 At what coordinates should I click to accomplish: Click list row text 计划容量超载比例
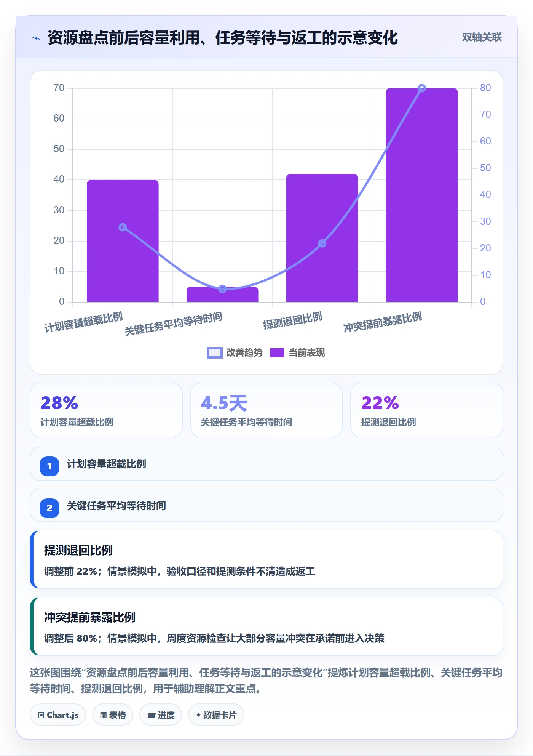[107, 464]
